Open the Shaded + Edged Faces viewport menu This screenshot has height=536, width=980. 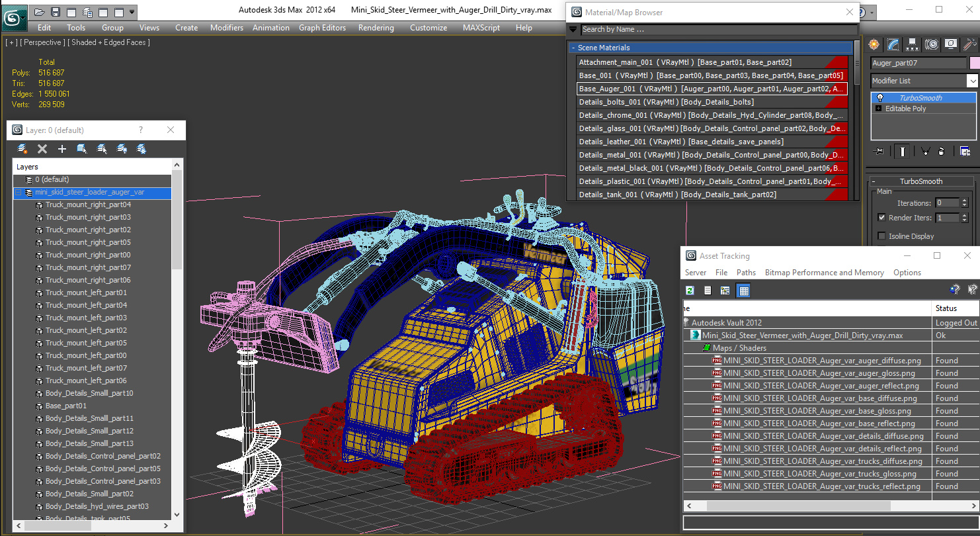110,42
